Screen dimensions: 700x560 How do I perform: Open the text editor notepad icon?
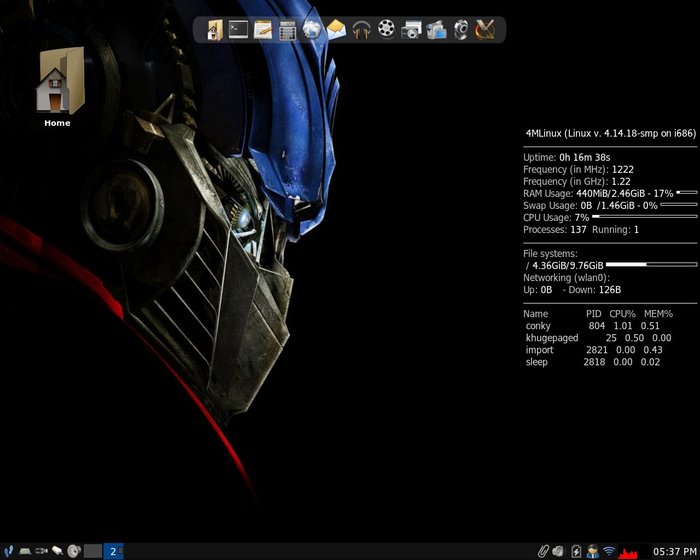(x=263, y=30)
